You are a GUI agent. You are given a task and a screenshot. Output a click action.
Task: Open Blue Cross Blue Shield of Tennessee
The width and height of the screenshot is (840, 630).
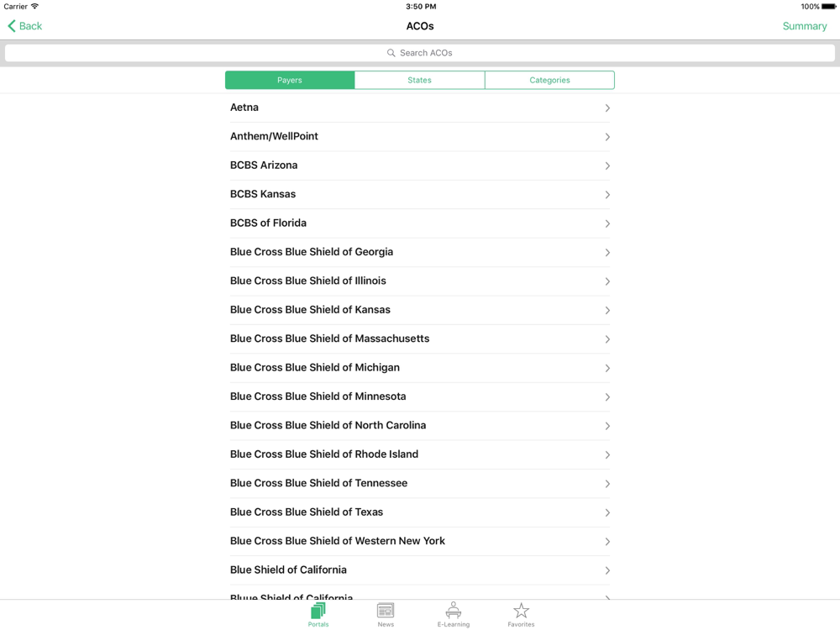(x=420, y=484)
